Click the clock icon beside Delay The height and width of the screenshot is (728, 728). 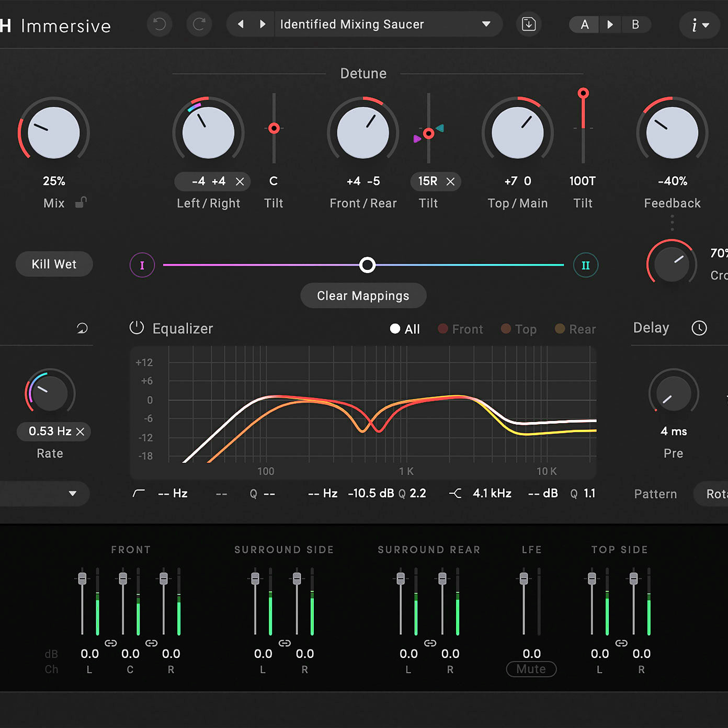699,328
